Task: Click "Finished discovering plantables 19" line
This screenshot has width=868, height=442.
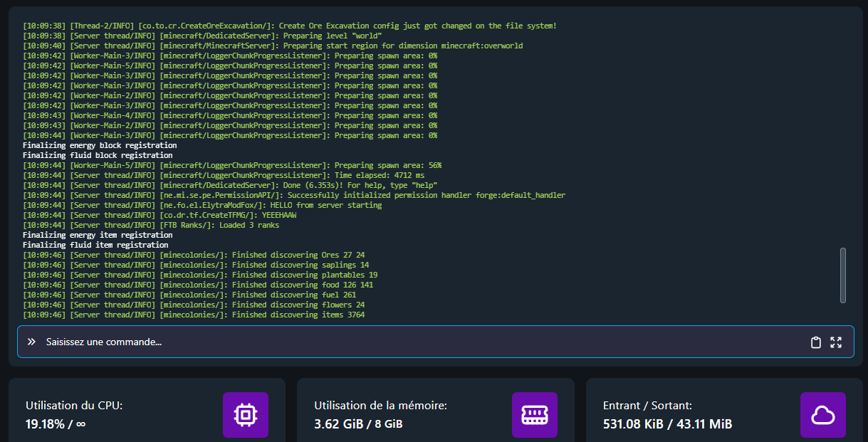Action: point(200,275)
